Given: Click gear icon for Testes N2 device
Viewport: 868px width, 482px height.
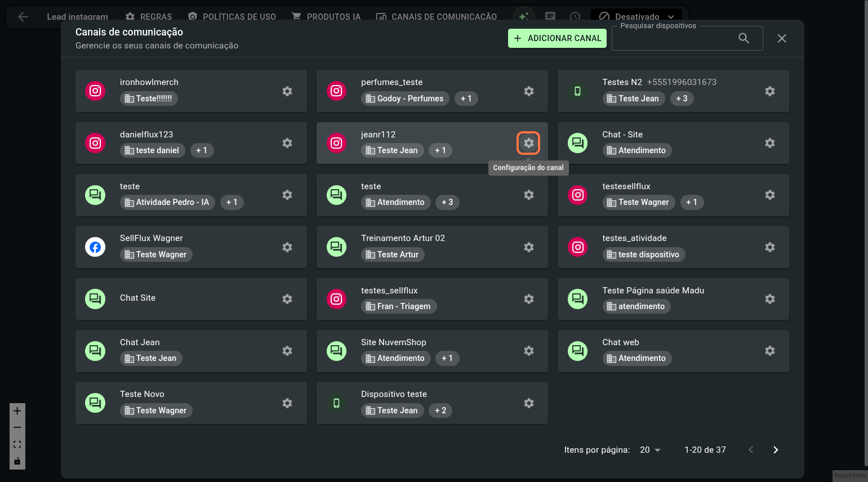Looking at the screenshot, I should [x=769, y=91].
